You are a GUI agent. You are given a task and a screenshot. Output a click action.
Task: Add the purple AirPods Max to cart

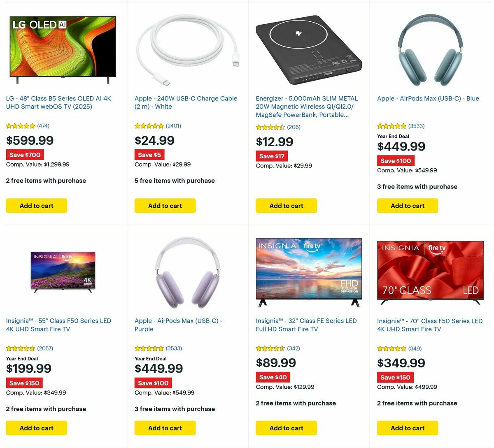point(165,428)
